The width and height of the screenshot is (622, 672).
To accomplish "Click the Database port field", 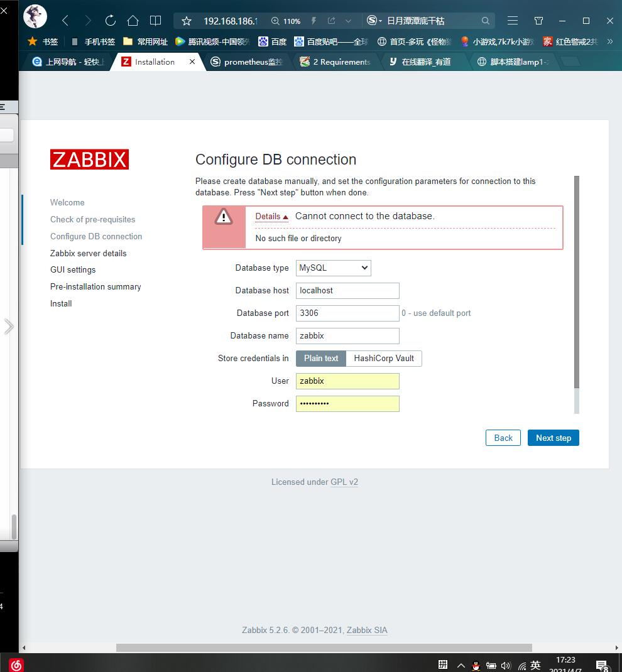I will point(347,313).
